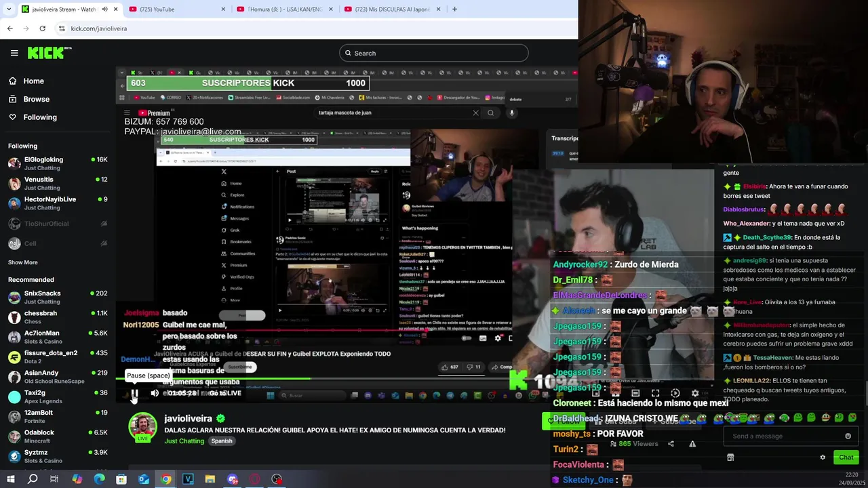Open chat settings gear icon
The image size is (868, 488).
pyautogui.click(x=823, y=457)
